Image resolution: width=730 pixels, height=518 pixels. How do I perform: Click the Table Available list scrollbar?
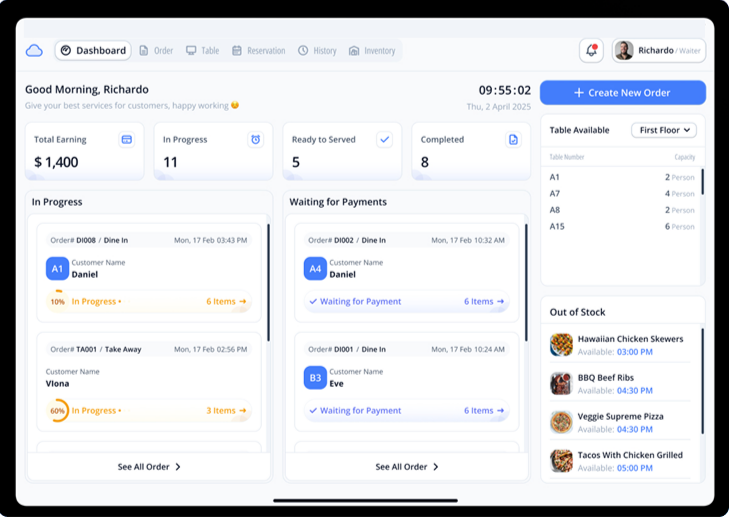(702, 182)
